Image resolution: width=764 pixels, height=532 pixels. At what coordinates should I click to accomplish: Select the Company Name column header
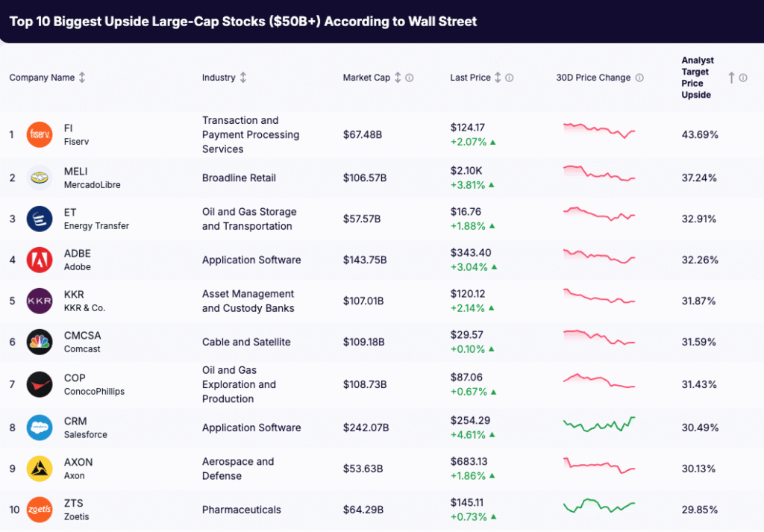tap(41, 77)
